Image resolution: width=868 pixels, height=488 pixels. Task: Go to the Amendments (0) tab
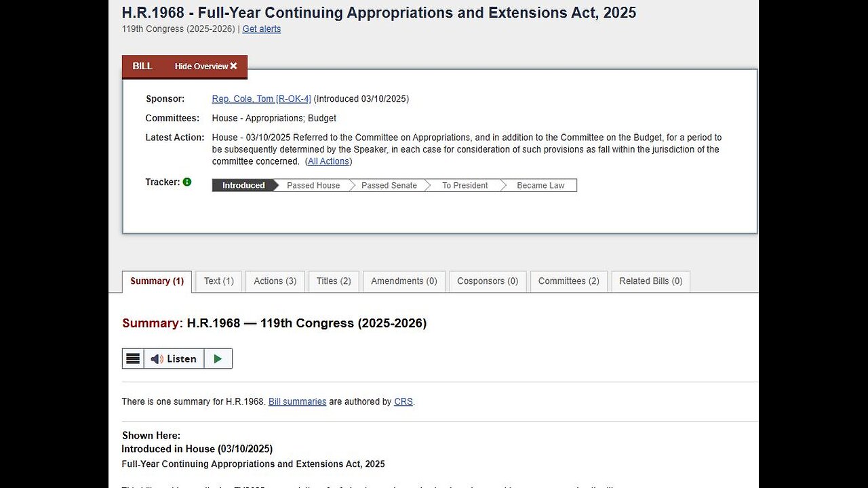(x=404, y=281)
